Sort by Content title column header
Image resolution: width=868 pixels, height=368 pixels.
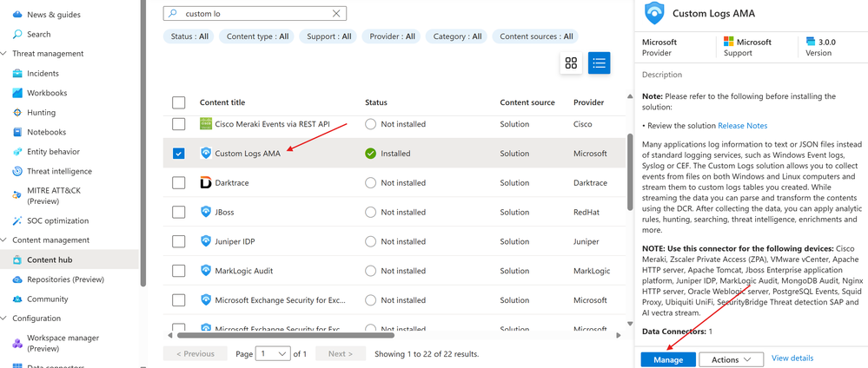point(222,102)
